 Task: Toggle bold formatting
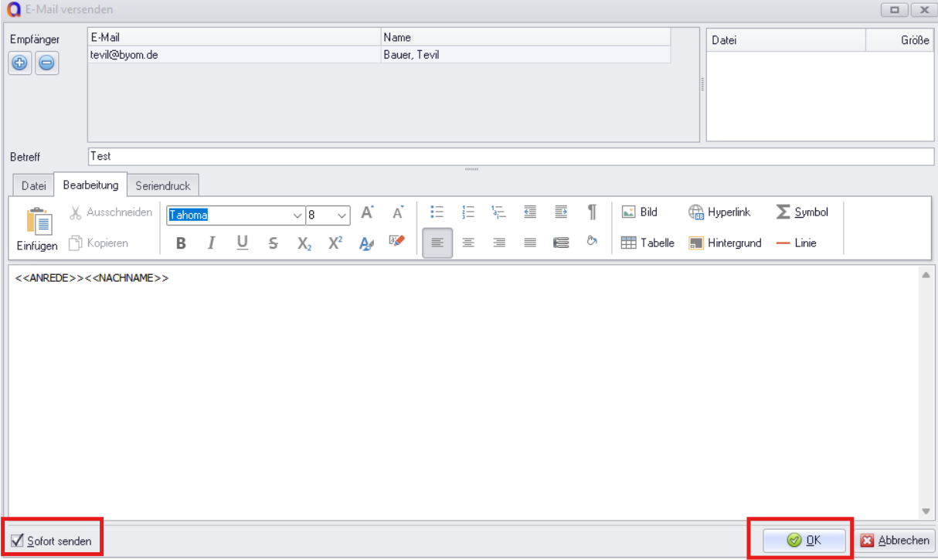point(181,243)
